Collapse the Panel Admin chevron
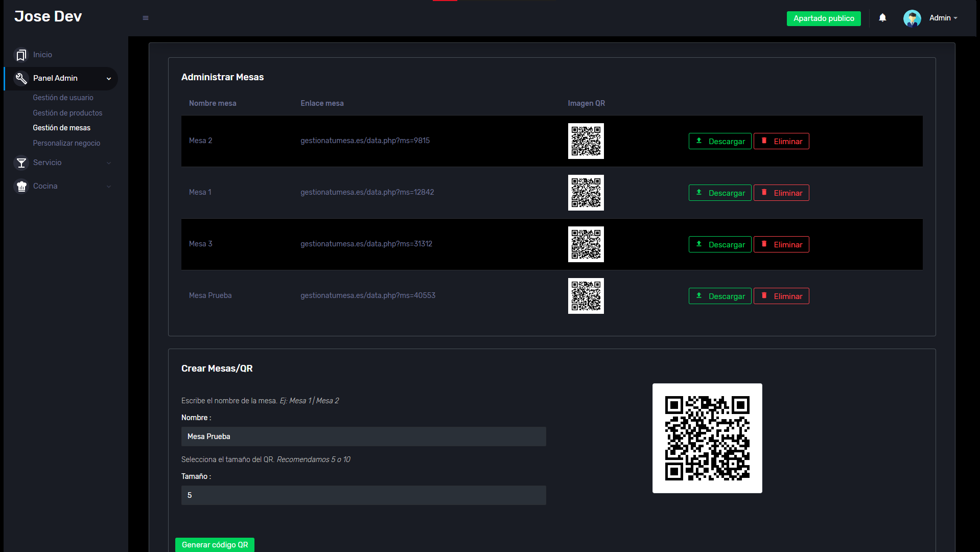 click(109, 79)
